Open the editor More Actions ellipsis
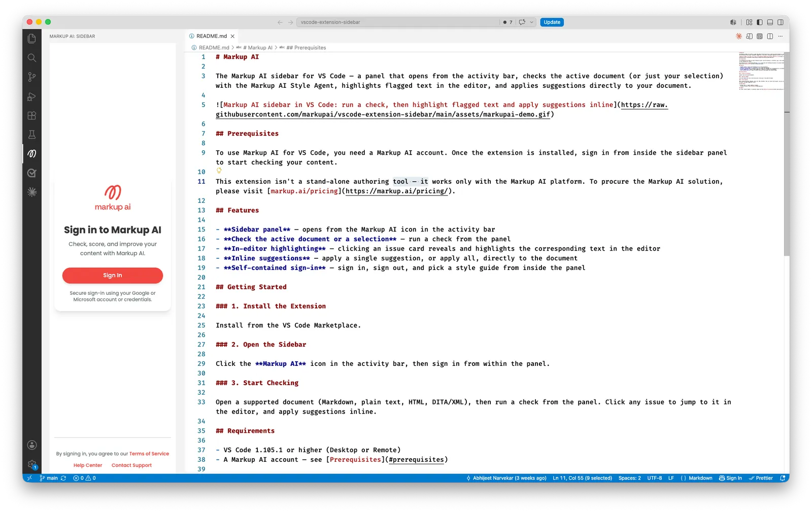Screen dimensions: 812x512 pyautogui.click(x=781, y=36)
